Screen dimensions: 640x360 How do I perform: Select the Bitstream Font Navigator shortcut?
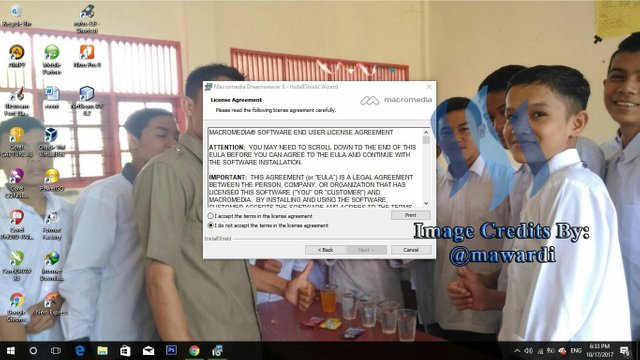coord(16,100)
